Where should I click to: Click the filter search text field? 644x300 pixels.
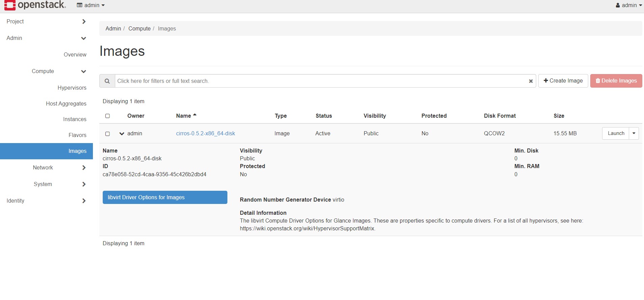tap(321, 81)
